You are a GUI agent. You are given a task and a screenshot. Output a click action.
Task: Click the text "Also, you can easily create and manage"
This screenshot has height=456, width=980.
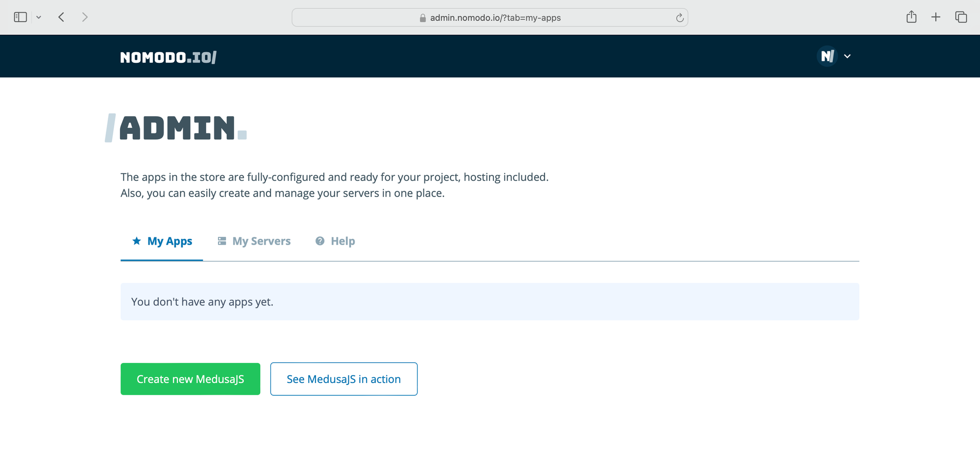click(x=217, y=193)
